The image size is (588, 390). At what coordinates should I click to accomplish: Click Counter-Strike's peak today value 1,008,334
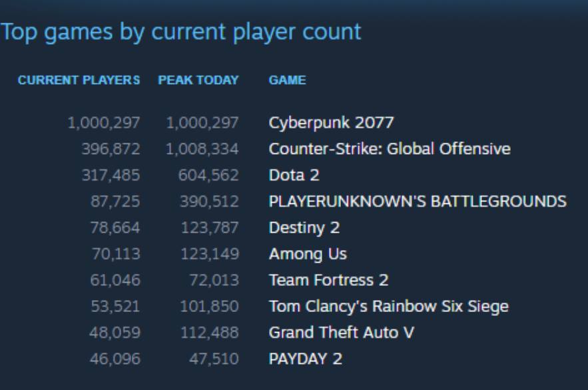(202, 149)
